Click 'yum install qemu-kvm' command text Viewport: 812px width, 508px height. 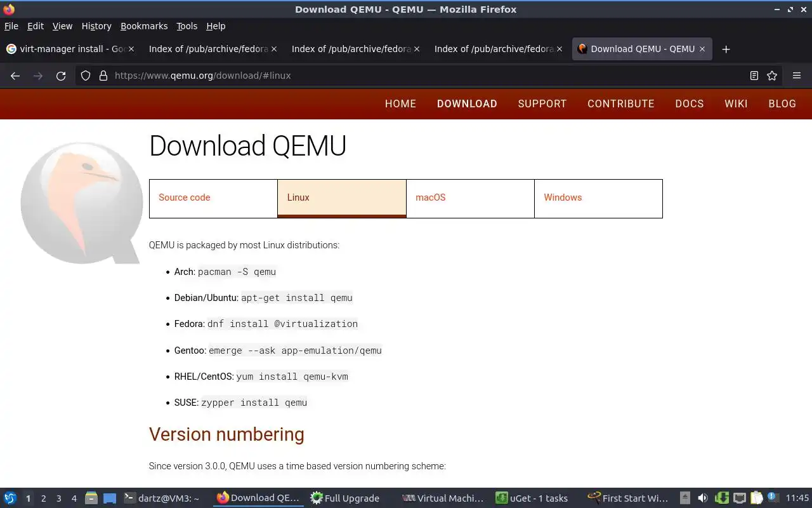coord(292,377)
